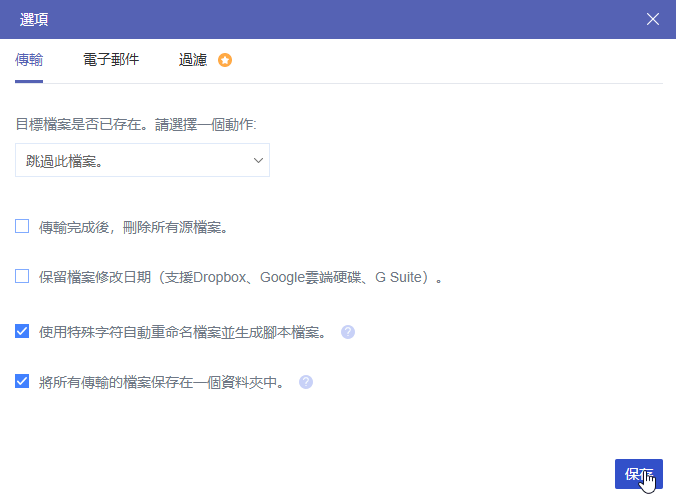676x503 pixels.
Task: Check 保留檔案修改日期 option
Action: (22, 276)
